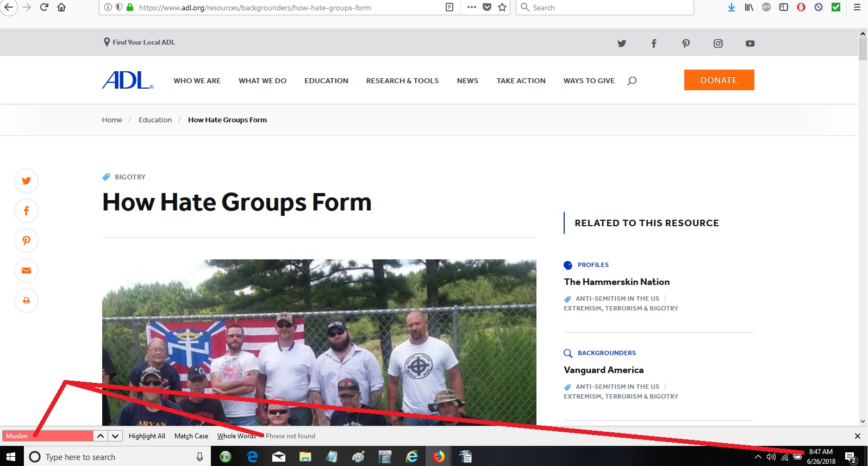Viewport: 868px width, 466px height.
Task: Toggle Match Case in find bar
Action: tap(191, 436)
